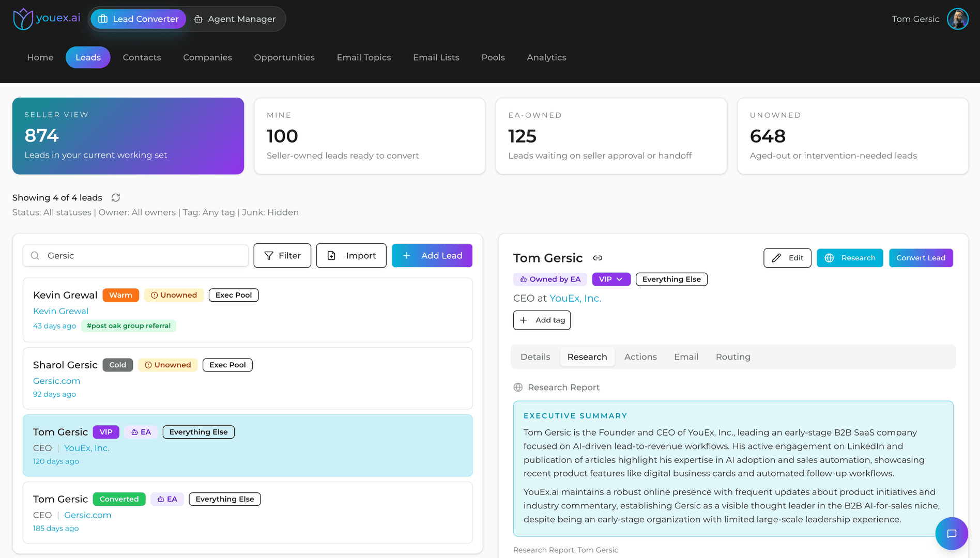Open the Filter options
This screenshot has width=980, height=558.
tap(282, 256)
